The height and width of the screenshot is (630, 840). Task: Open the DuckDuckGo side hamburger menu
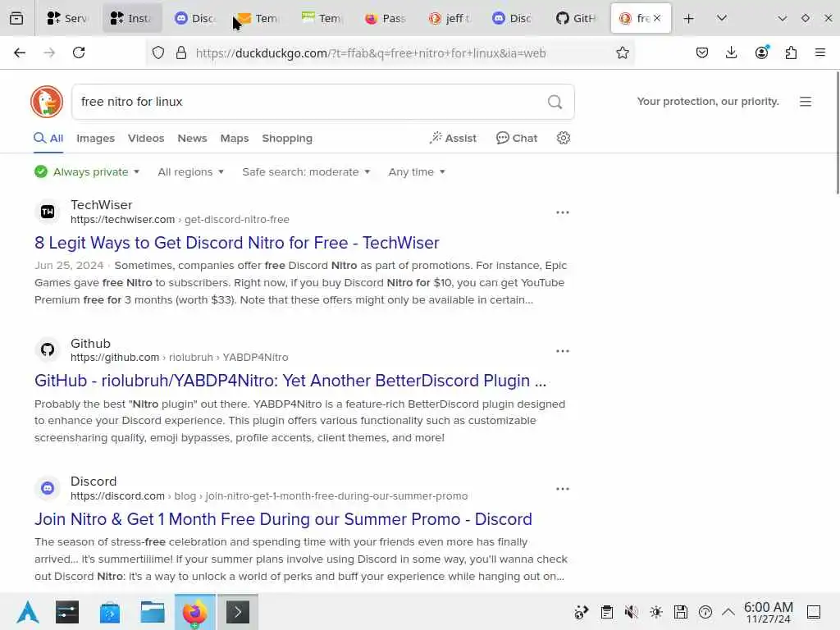(806, 102)
